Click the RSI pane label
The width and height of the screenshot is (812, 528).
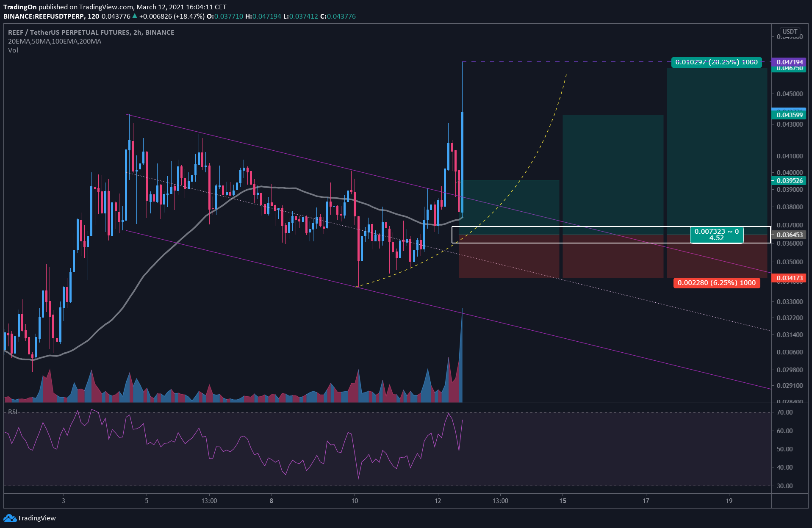(x=13, y=412)
